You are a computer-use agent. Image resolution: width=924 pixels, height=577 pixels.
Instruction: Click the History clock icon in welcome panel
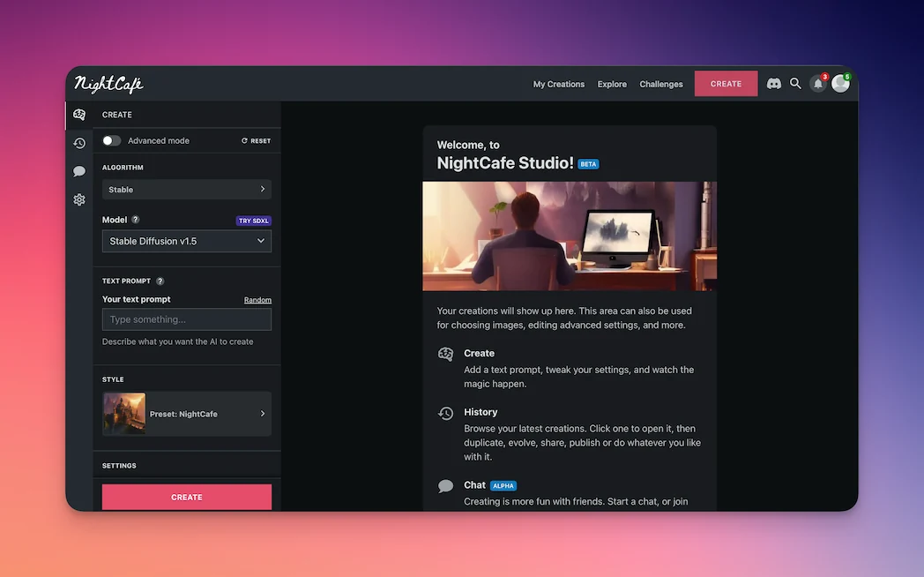point(445,413)
